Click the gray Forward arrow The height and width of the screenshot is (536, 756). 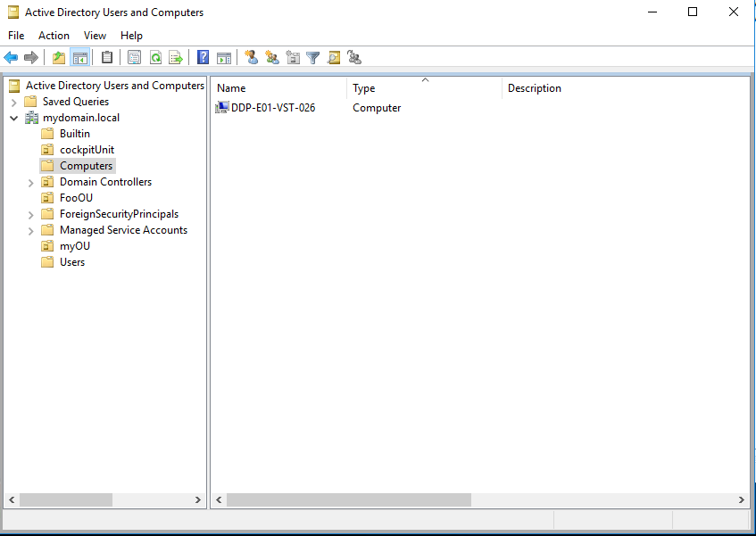point(31,58)
